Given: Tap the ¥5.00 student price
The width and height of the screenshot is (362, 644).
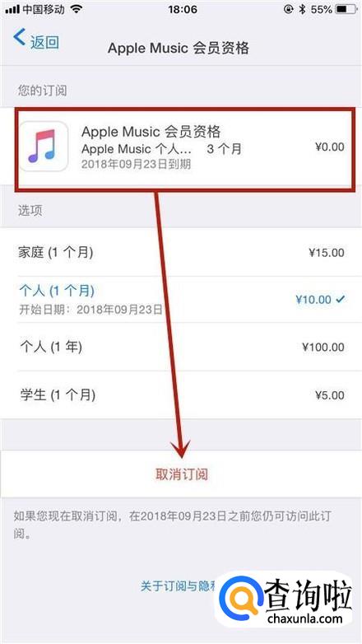Looking at the screenshot, I should 330,395.
